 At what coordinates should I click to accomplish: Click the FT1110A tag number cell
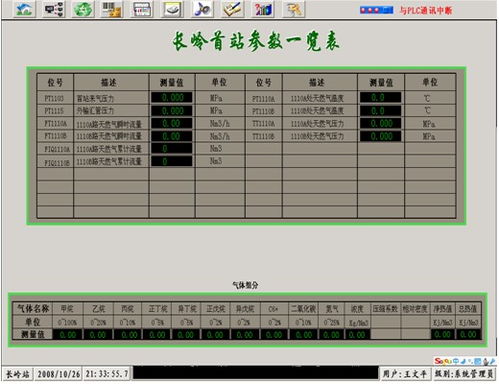pos(56,124)
